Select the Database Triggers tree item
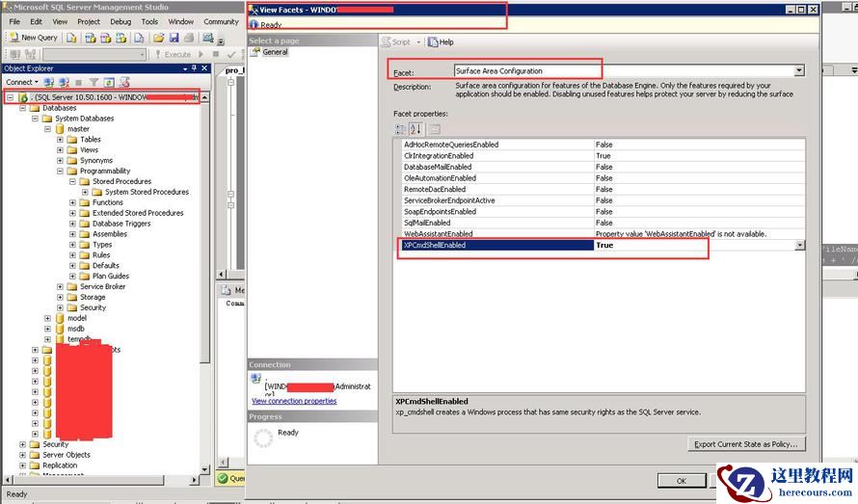858x504 pixels. click(121, 224)
